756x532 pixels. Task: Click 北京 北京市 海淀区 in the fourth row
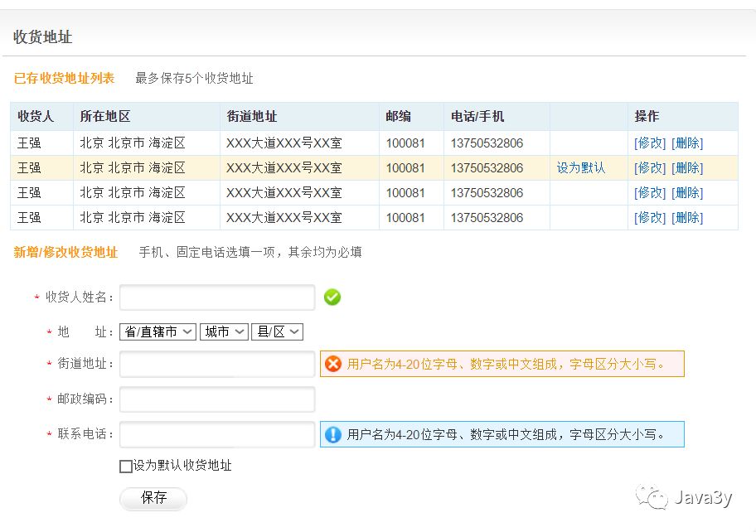133,218
